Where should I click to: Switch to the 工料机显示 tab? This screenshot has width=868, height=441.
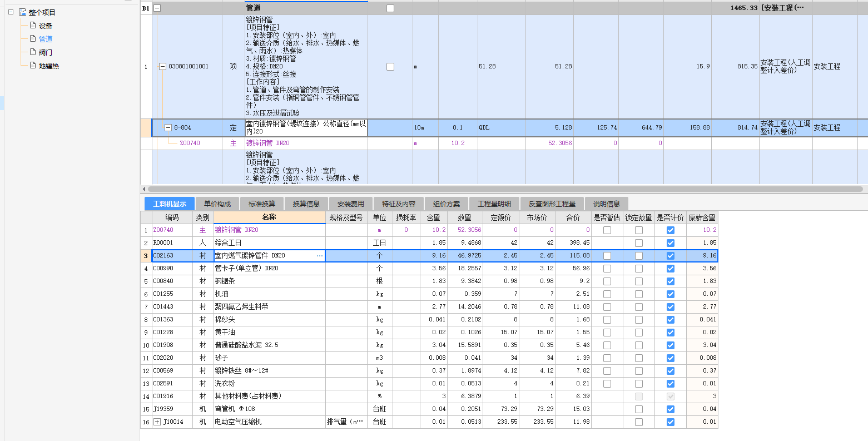pos(170,204)
